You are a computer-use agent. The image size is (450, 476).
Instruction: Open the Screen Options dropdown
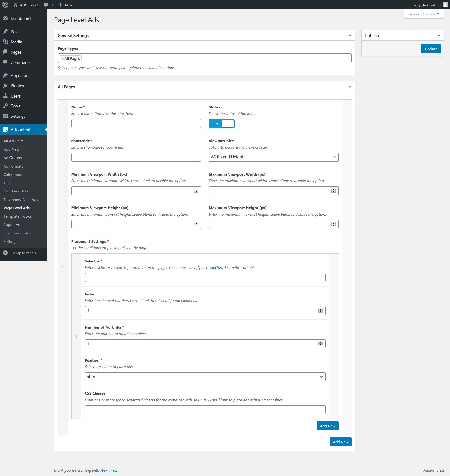click(x=424, y=14)
